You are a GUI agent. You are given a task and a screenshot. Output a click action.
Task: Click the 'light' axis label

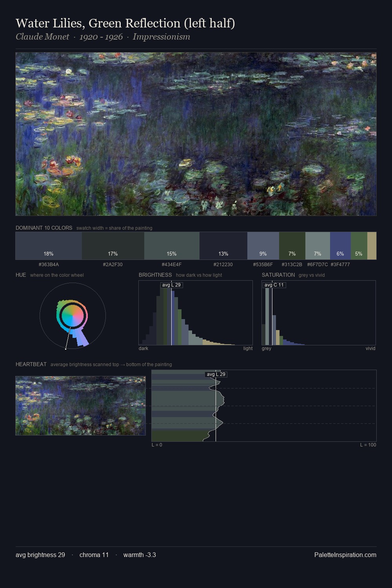click(x=248, y=348)
